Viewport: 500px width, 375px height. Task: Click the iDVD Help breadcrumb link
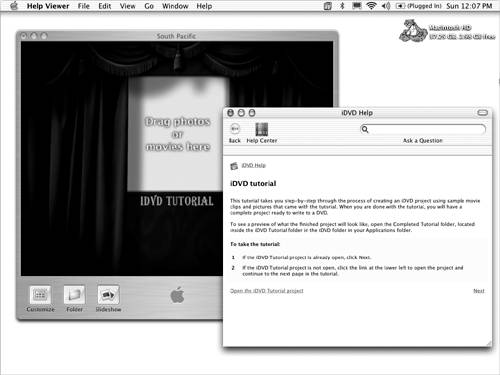254,165
